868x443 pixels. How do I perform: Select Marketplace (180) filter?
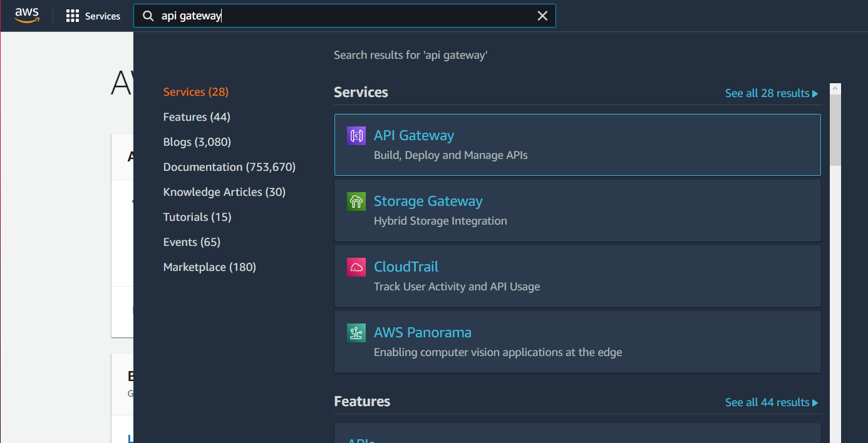(209, 267)
